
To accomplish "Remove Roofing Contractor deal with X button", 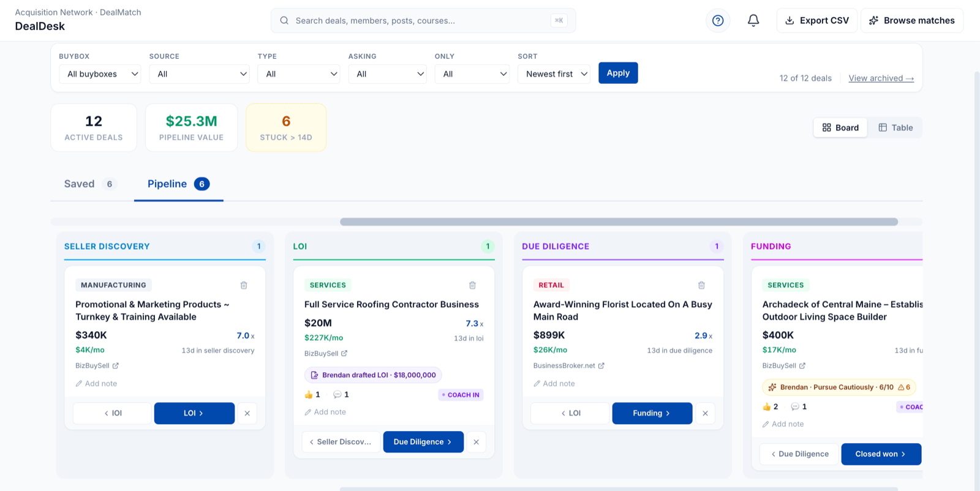I will click(x=476, y=442).
